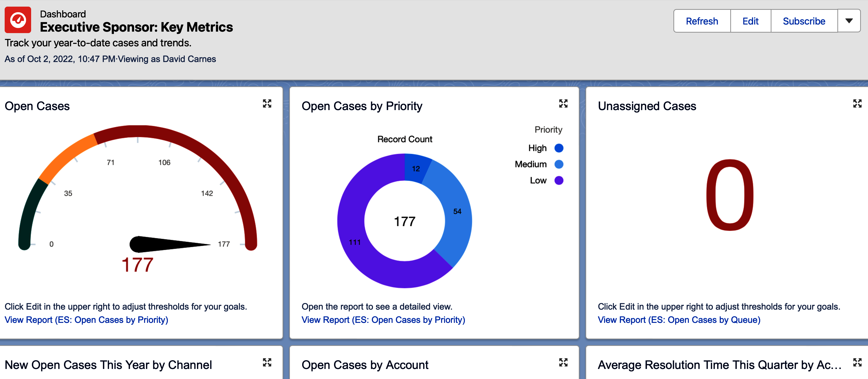This screenshot has width=868, height=379.
Task: Click the Medium priority legend swatch
Action: (x=559, y=164)
